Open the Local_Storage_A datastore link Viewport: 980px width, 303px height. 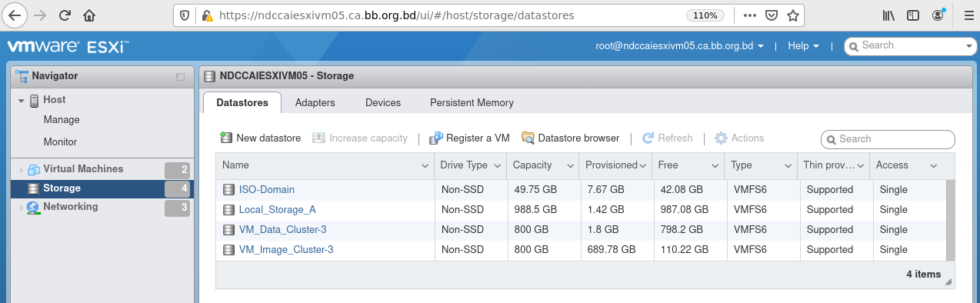[x=278, y=210]
